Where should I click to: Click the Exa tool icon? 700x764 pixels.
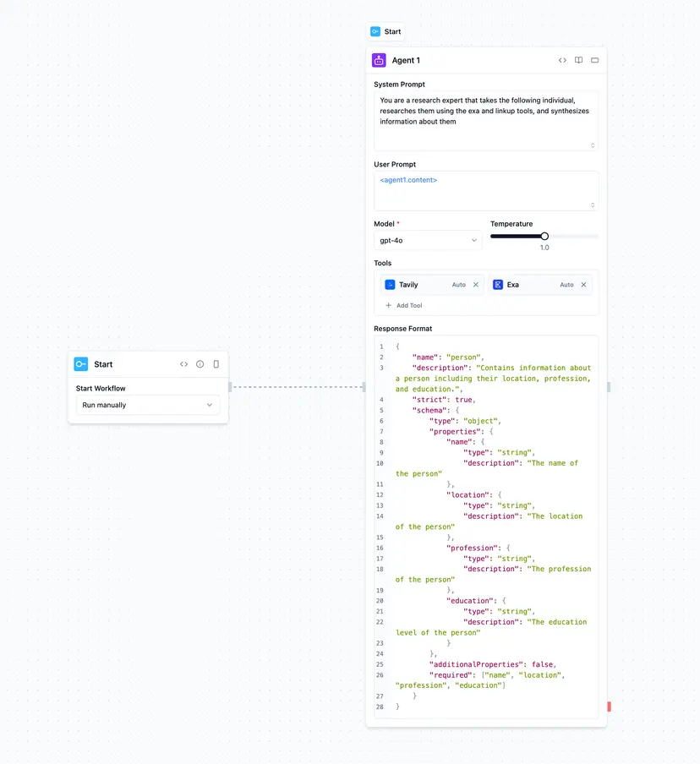click(498, 285)
